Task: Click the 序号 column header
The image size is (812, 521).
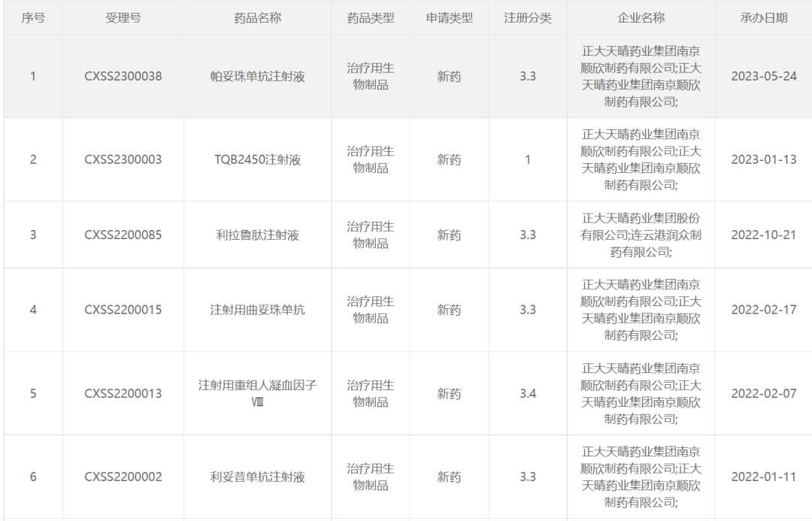Action: point(32,17)
